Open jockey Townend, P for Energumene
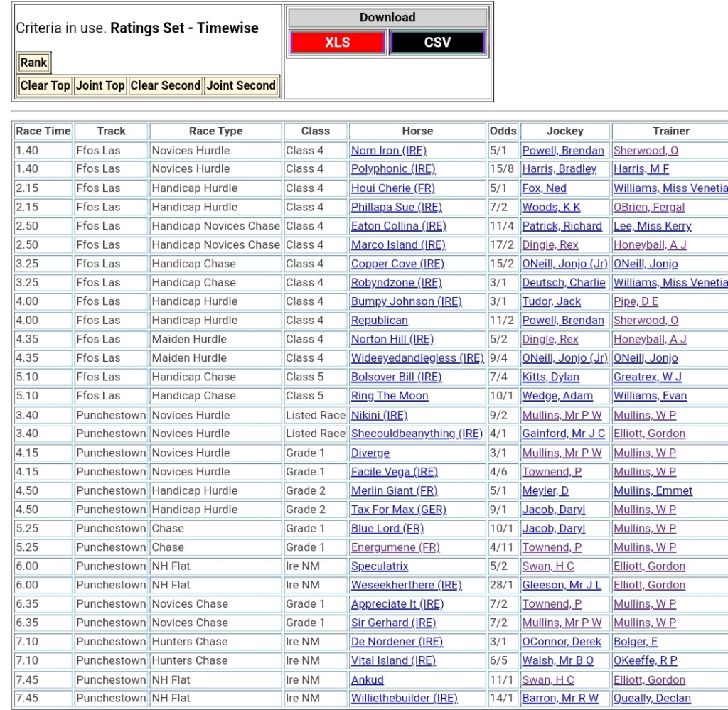 pos(552,547)
